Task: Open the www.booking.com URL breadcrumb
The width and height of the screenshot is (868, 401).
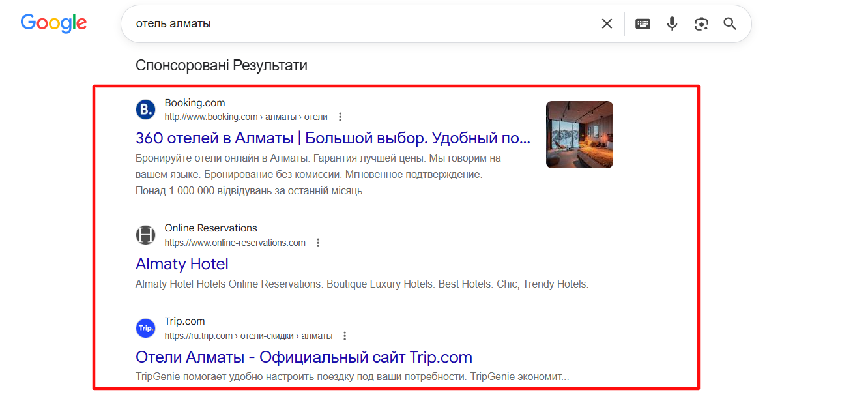Action: [x=246, y=117]
